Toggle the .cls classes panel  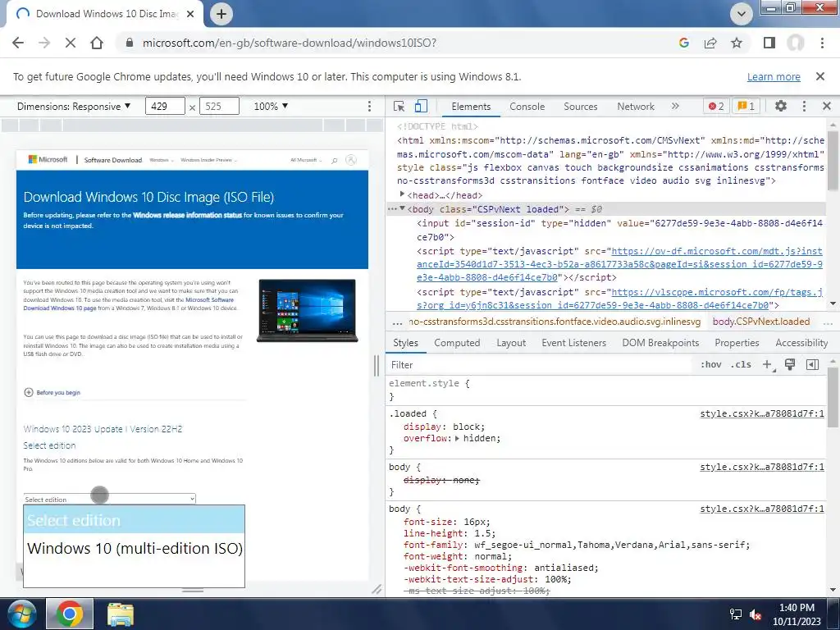coord(741,365)
